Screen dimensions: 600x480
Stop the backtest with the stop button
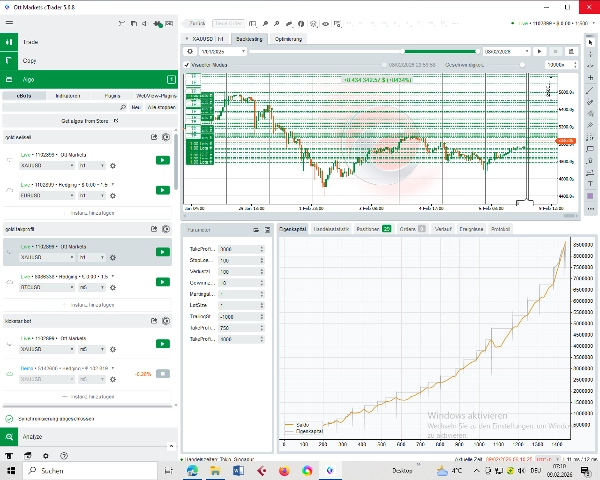pyautogui.click(x=556, y=51)
